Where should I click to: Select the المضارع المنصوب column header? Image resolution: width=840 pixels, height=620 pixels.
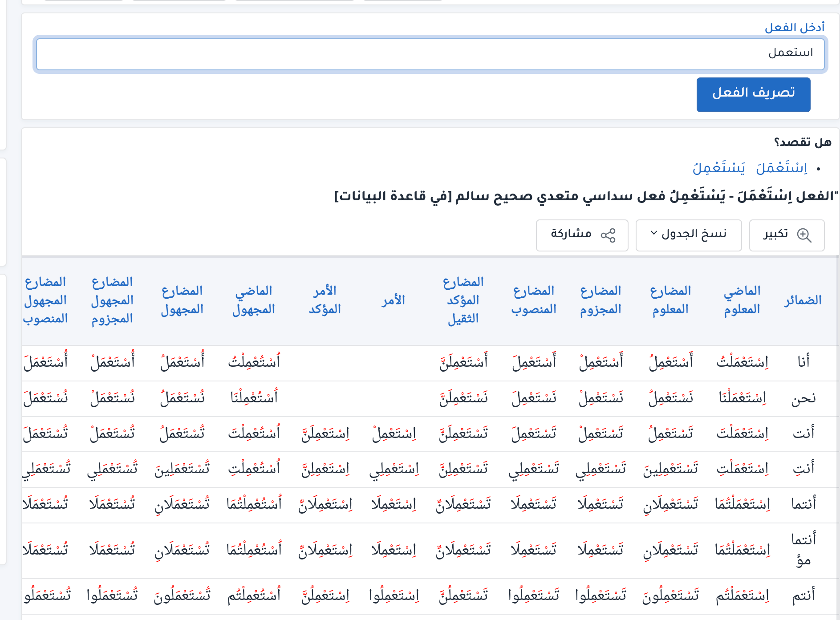coord(534,300)
